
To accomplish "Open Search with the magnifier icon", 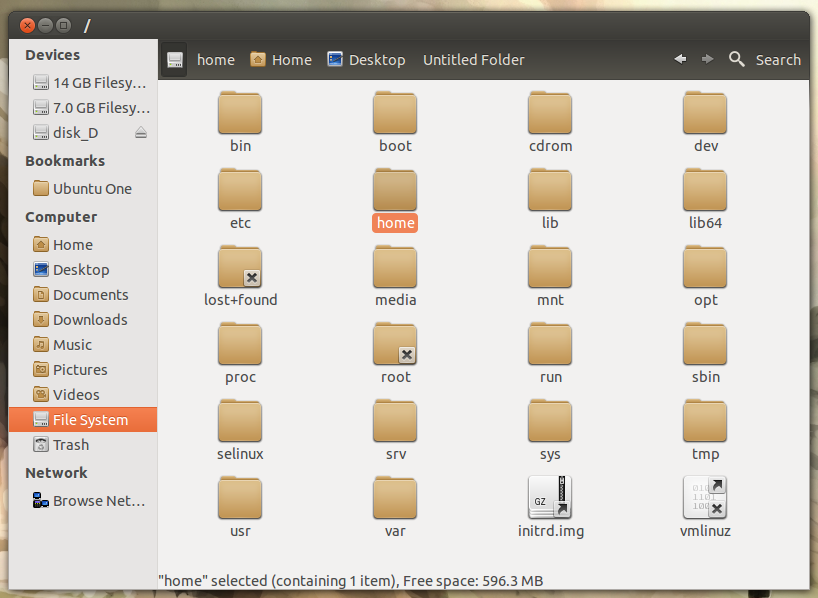I will click(x=737, y=60).
